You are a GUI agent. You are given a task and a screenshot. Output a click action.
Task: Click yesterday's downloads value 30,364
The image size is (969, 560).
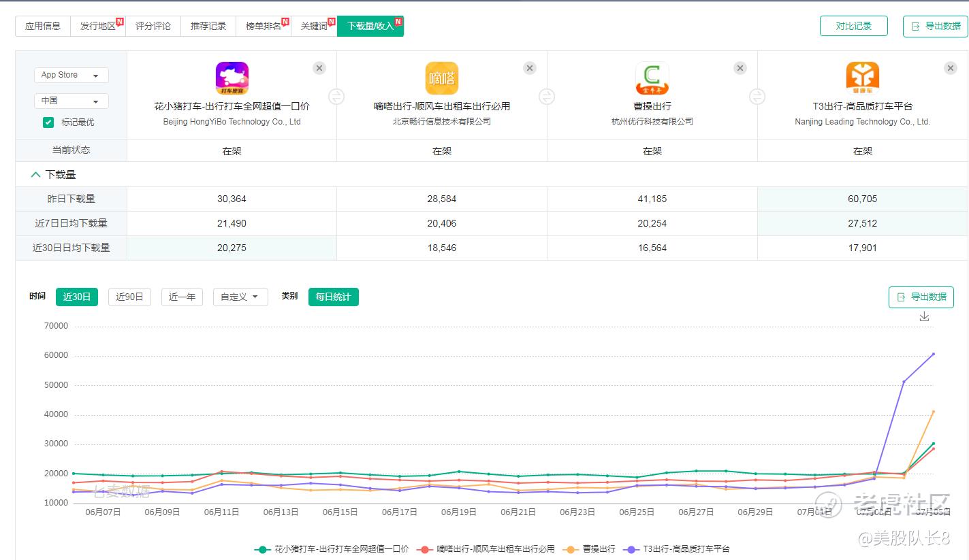click(232, 199)
